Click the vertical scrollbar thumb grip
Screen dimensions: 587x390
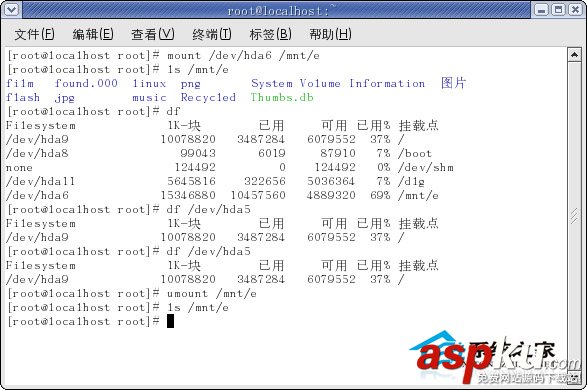click(x=574, y=216)
